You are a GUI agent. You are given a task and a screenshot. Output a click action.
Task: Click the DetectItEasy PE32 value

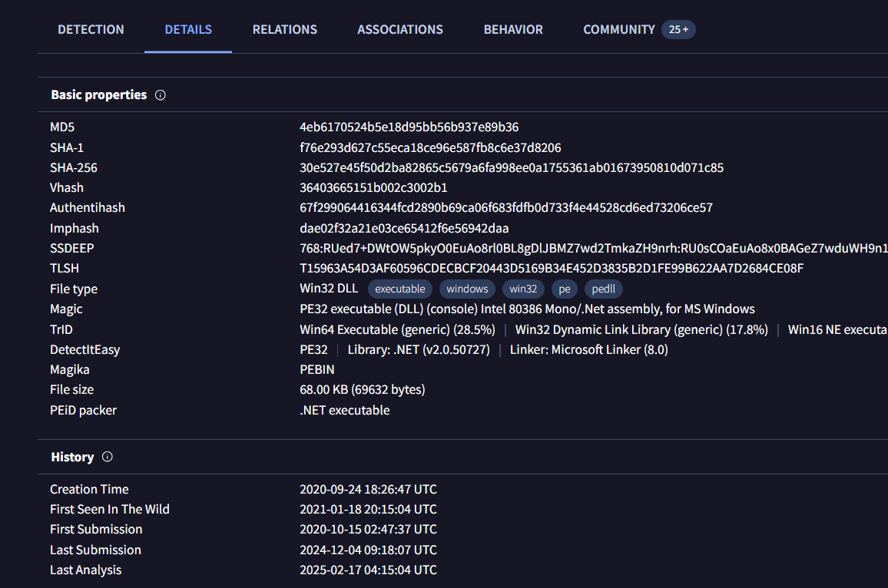pos(313,350)
